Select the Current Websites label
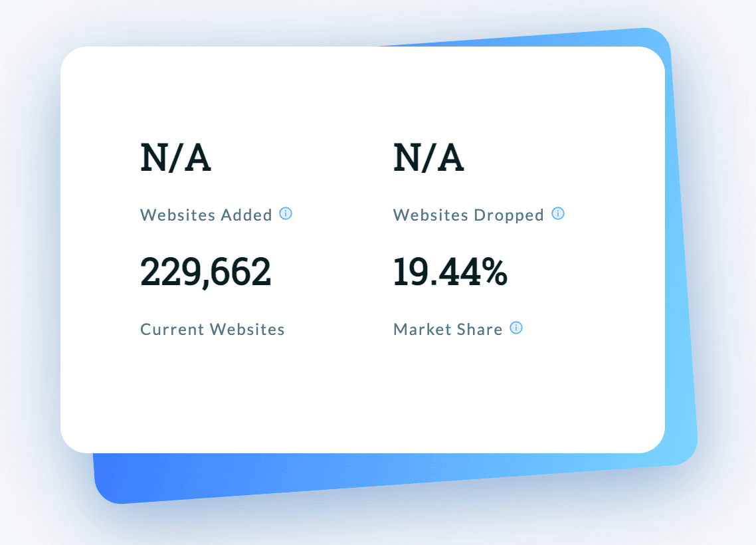 212,329
